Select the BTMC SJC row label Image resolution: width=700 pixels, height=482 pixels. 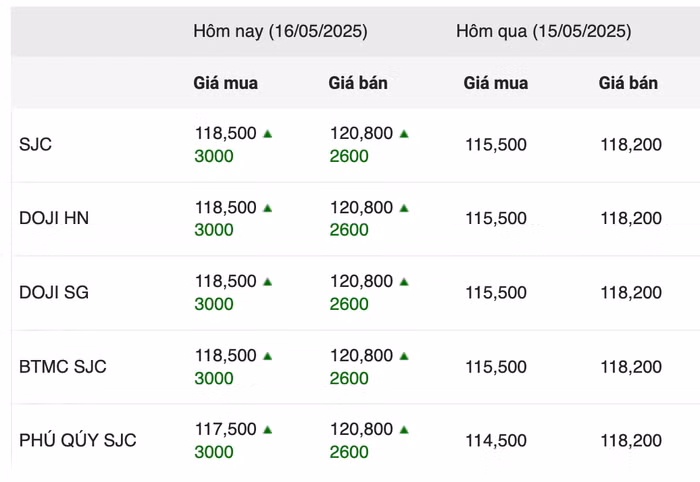[x=62, y=366]
